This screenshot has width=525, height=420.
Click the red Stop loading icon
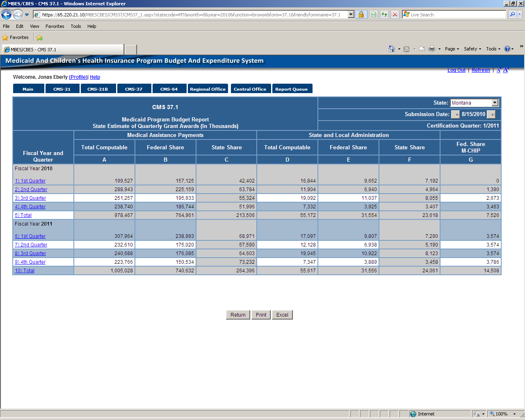coord(395,15)
